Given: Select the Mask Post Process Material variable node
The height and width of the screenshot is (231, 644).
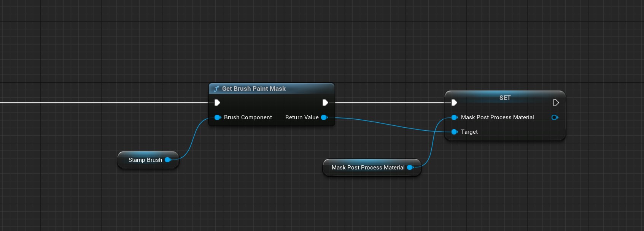Looking at the screenshot, I should click(x=368, y=168).
